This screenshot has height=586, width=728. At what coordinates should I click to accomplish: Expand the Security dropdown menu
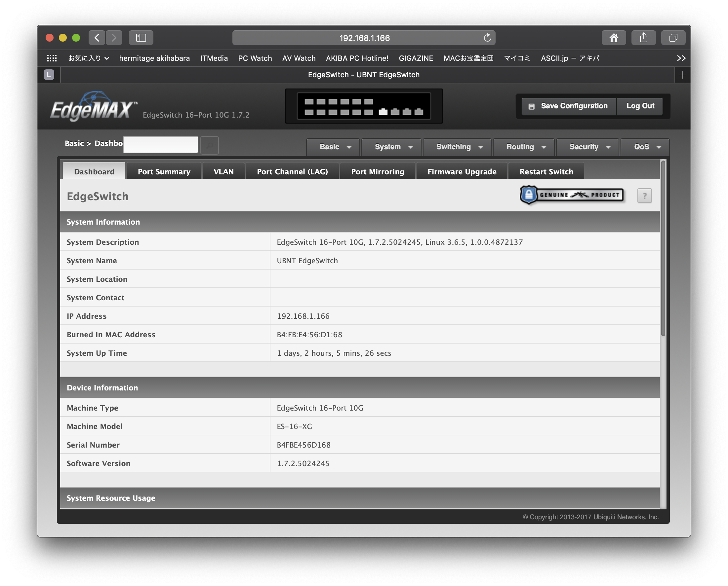(587, 147)
